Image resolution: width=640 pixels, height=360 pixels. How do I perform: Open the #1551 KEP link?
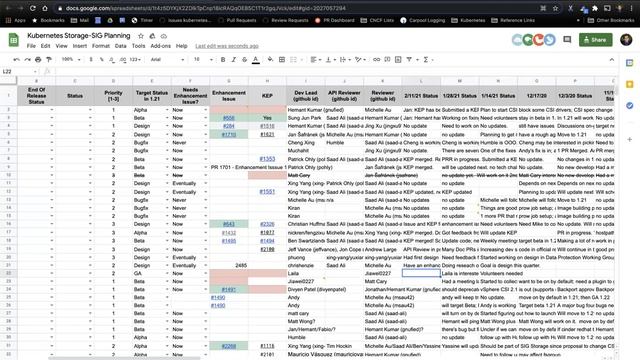pos(267,191)
